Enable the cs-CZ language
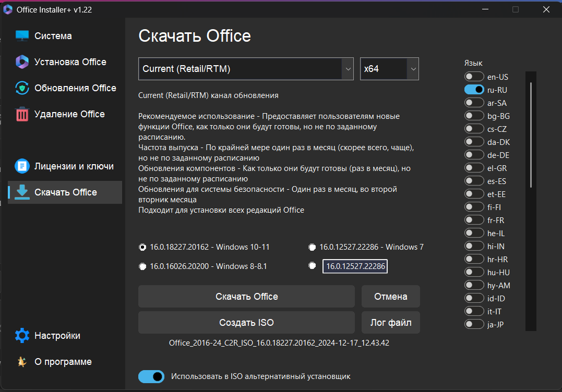 point(474,129)
